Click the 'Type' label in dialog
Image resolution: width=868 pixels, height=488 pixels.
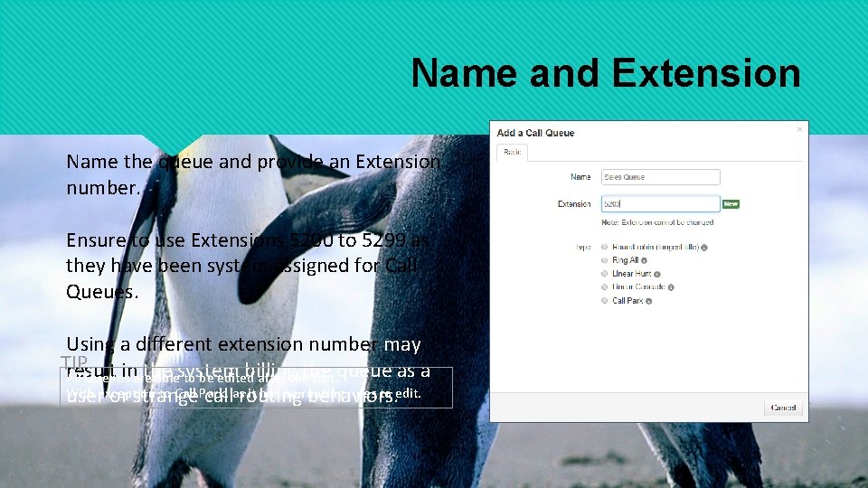coord(583,248)
